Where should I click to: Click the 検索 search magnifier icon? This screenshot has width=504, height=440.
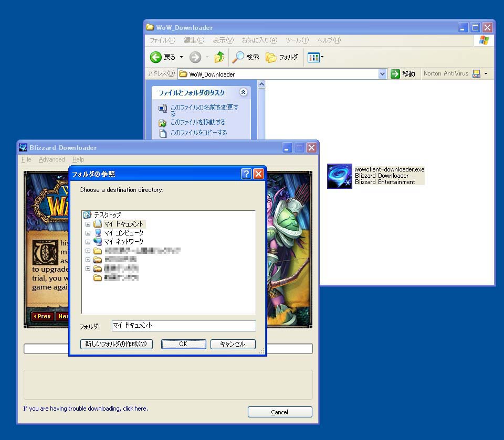pyautogui.click(x=238, y=57)
